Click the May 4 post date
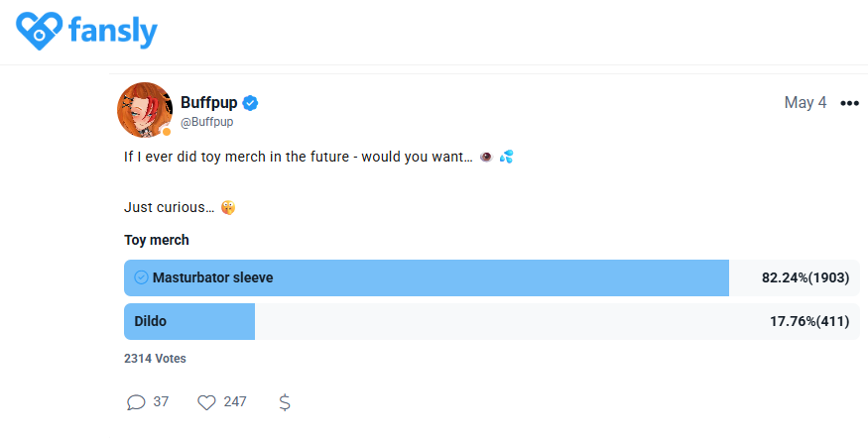 coord(805,103)
